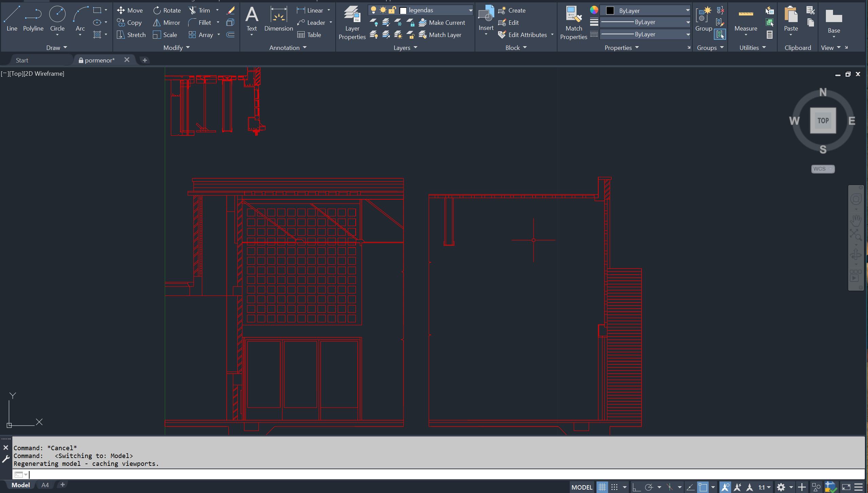Open the bottom ByLayer line dropdown
The image size is (868, 493).
(645, 34)
